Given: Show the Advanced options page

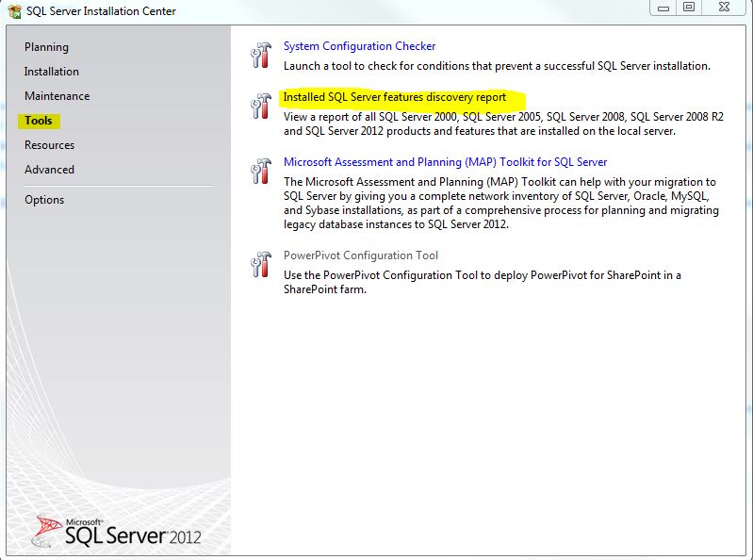Looking at the screenshot, I should coord(49,170).
